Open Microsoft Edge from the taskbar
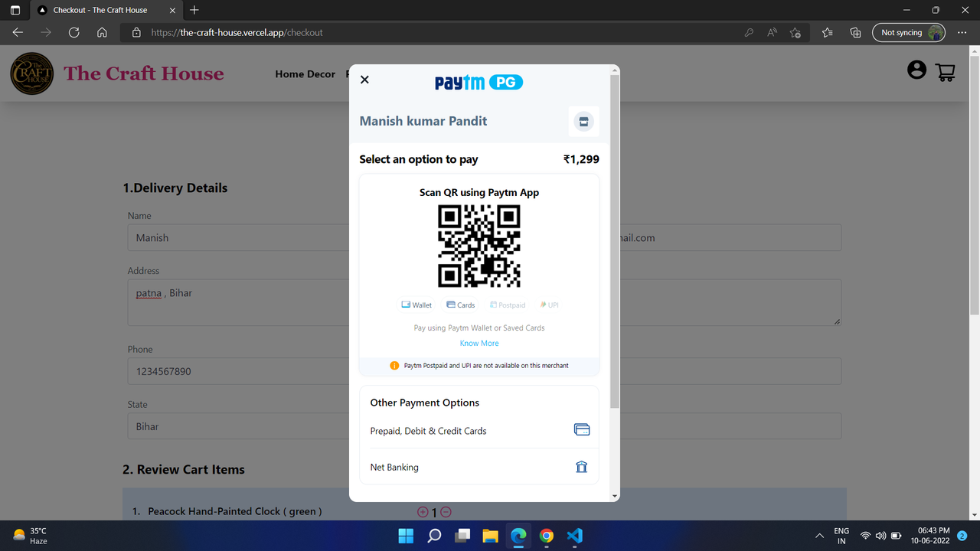 coord(518,536)
